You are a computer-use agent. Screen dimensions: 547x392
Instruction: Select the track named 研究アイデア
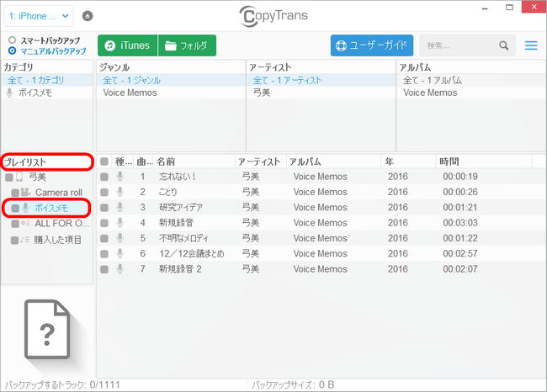point(181,208)
